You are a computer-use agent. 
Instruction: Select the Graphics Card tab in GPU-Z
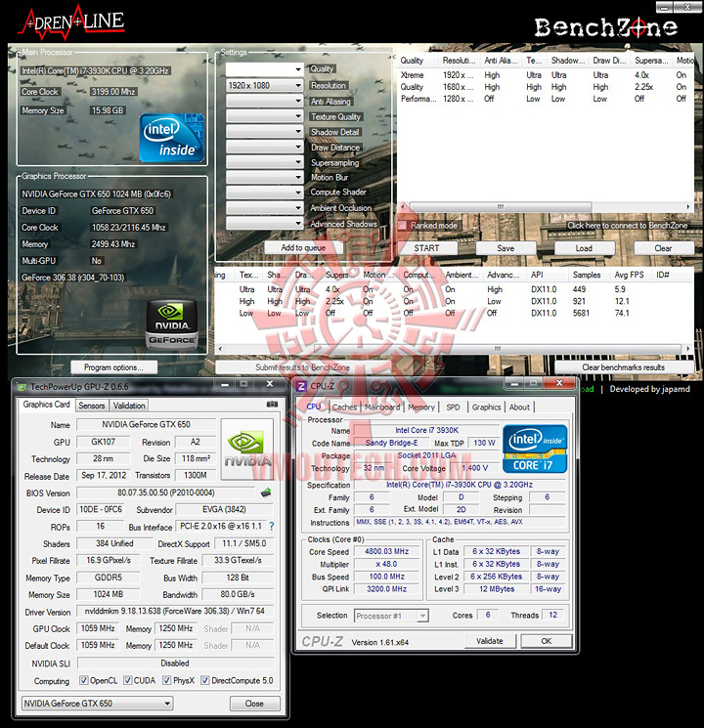(46, 405)
